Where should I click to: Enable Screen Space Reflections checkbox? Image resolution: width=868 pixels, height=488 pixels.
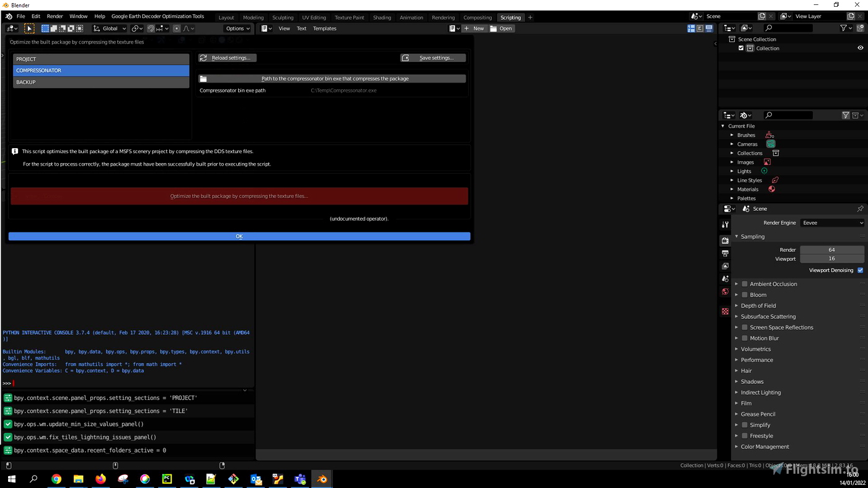pyautogui.click(x=745, y=327)
